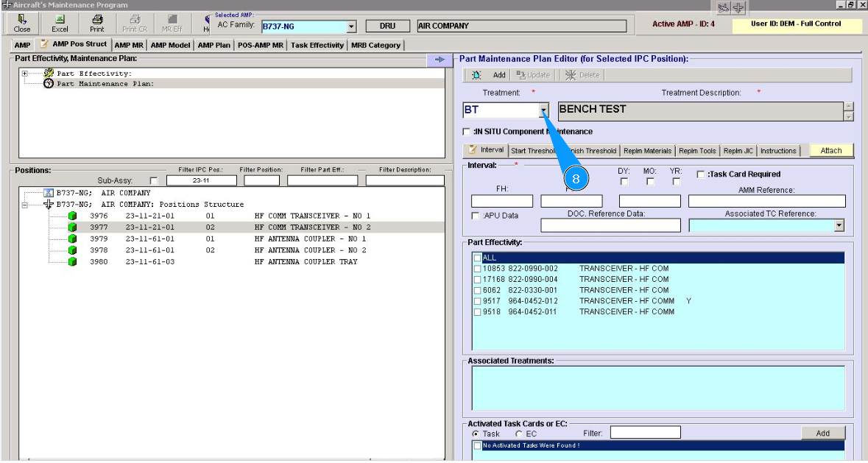This screenshot has width=868, height=463.
Task: Click the yellow Attach button
Action: pyautogui.click(x=830, y=150)
